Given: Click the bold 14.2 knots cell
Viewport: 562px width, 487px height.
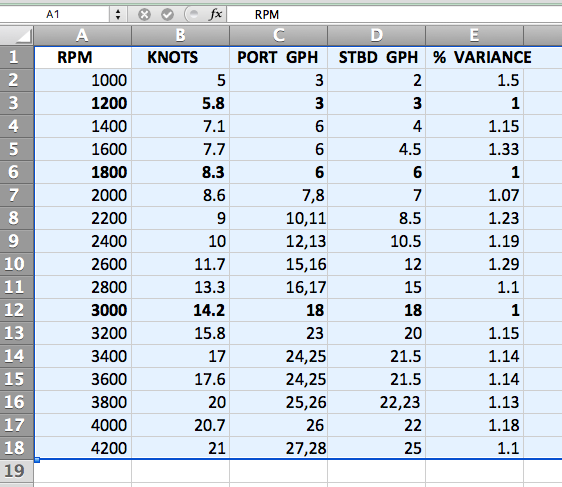Looking at the screenshot, I should click(180, 310).
